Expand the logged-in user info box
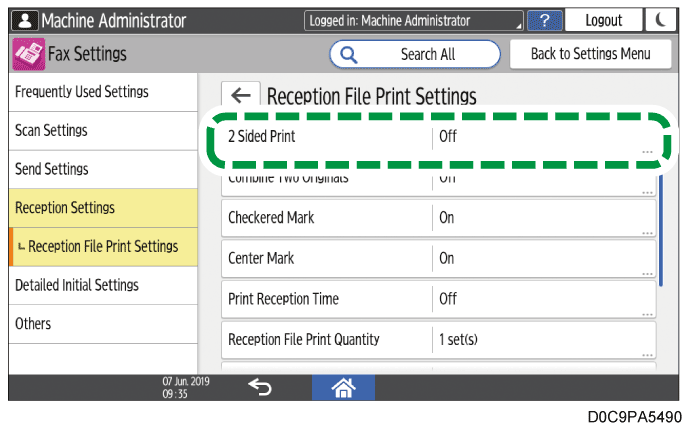Image resolution: width=691 pixels, height=427 pixels. 414,20
